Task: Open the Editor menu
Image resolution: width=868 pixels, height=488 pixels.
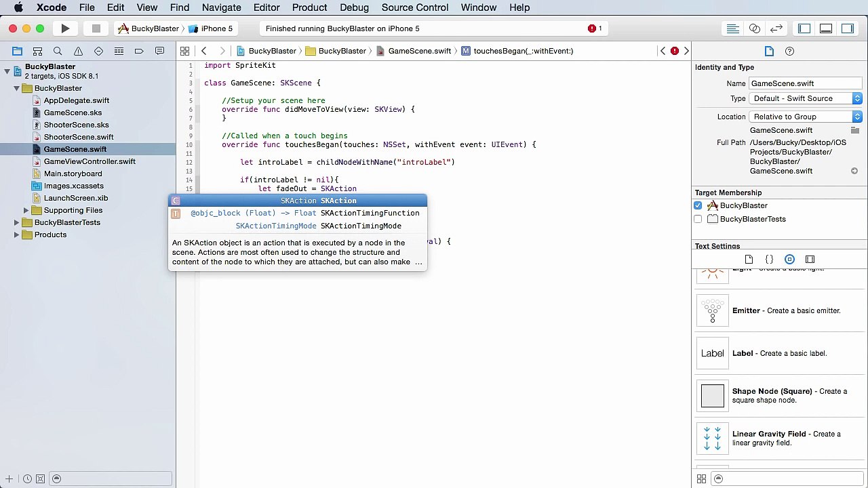Action: click(x=267, y=7)
